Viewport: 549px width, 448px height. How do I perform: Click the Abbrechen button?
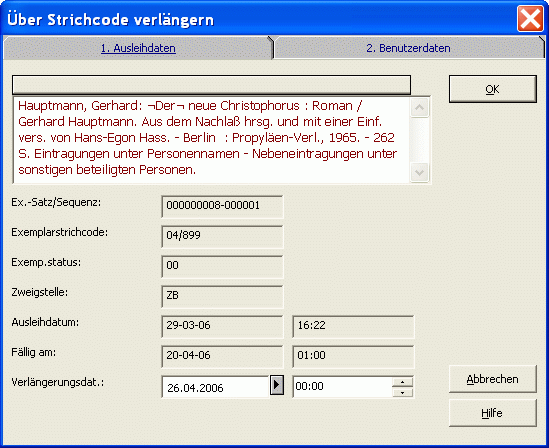pos(493,379)
